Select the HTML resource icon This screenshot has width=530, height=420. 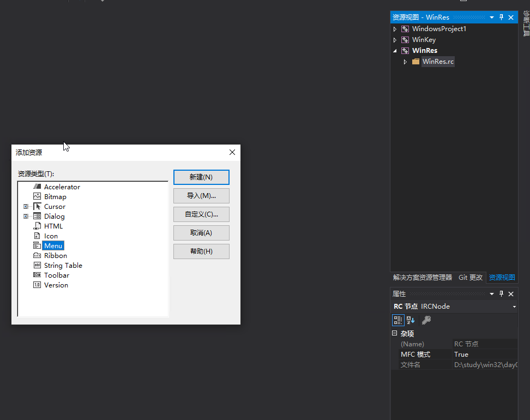[37, 226]
